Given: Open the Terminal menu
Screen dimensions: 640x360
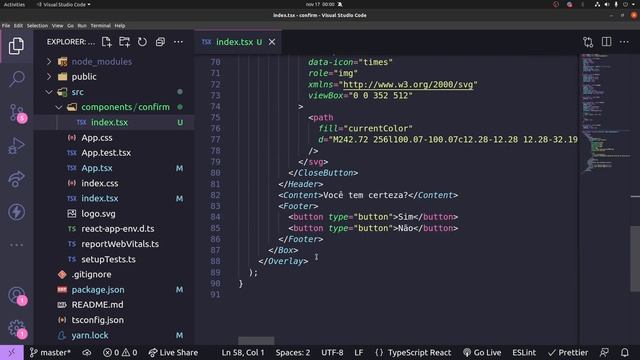Looking at the screenshot, I should point(100,25).
